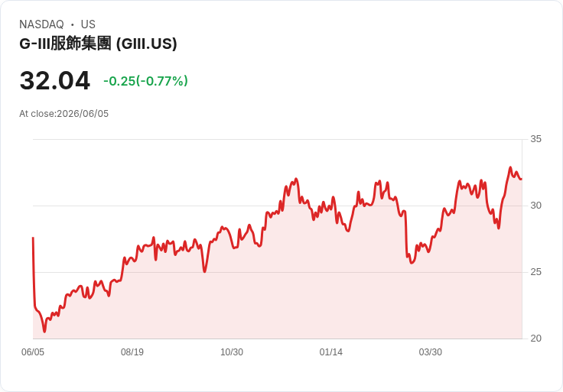563x392 pixels.
Task: Click the lowest dip near chart start
Action: click(44, 332)
